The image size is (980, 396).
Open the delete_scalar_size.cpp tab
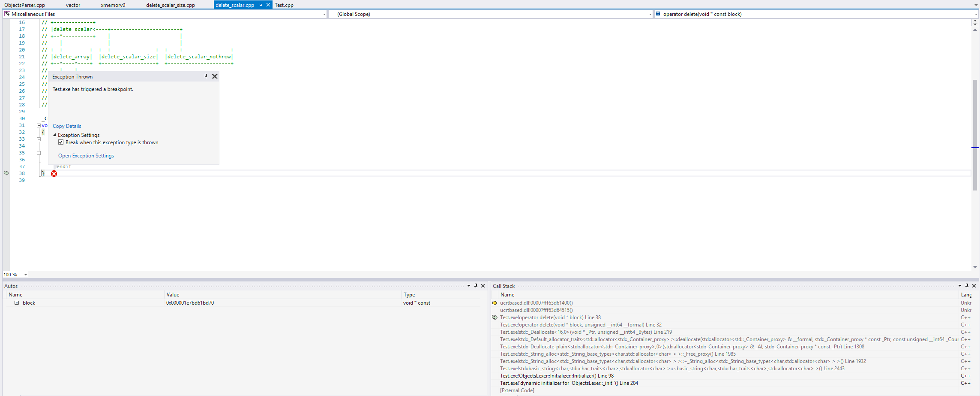click(170, 5)
